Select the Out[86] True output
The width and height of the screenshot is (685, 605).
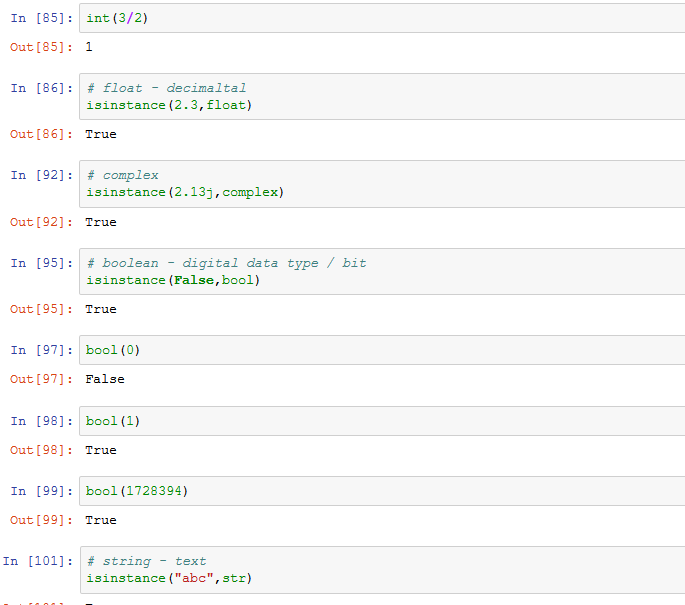[101, 134]
